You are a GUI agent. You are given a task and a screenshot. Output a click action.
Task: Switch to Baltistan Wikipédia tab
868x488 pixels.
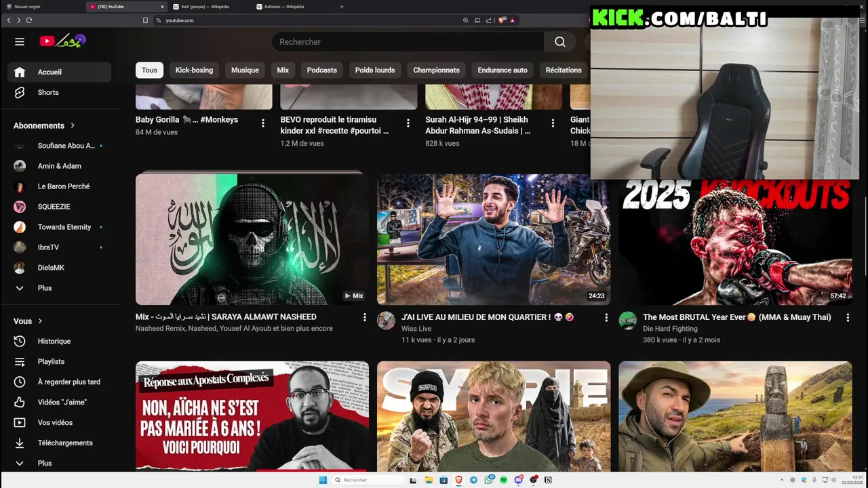click(294, 6)
